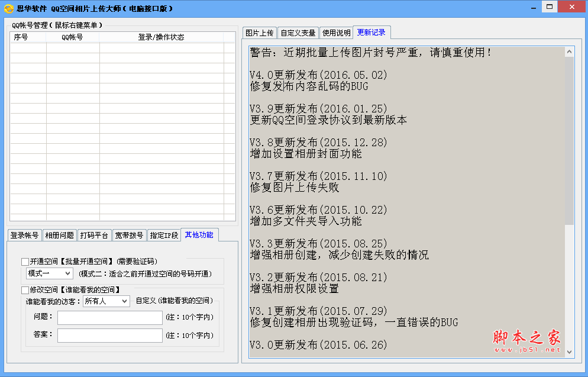This screenshot has height=377, width=588.
Task: Click the V3.0更新发布(2015.06.26) line
Action: click(x=318, y=345)
